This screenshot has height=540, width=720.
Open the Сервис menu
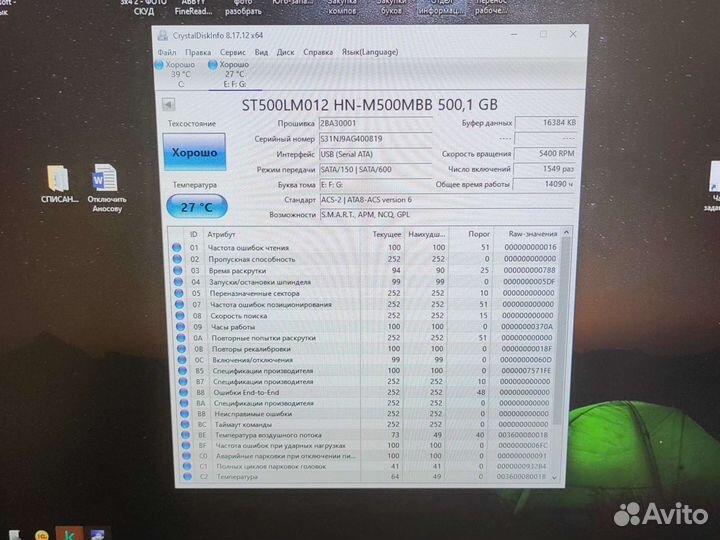233,51
